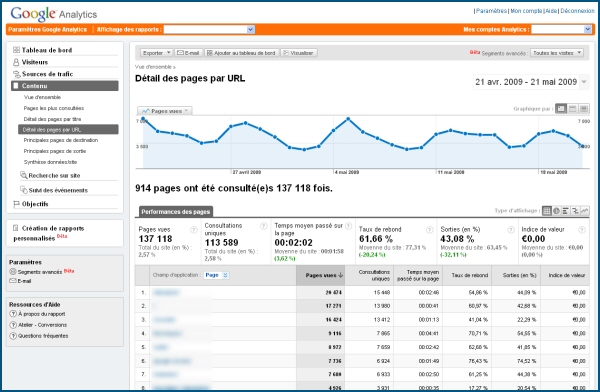Image resolution: width=600 pixels, height=392 pixels.
Task: Click the Exporter dropdown button
Action: point(156,53)
